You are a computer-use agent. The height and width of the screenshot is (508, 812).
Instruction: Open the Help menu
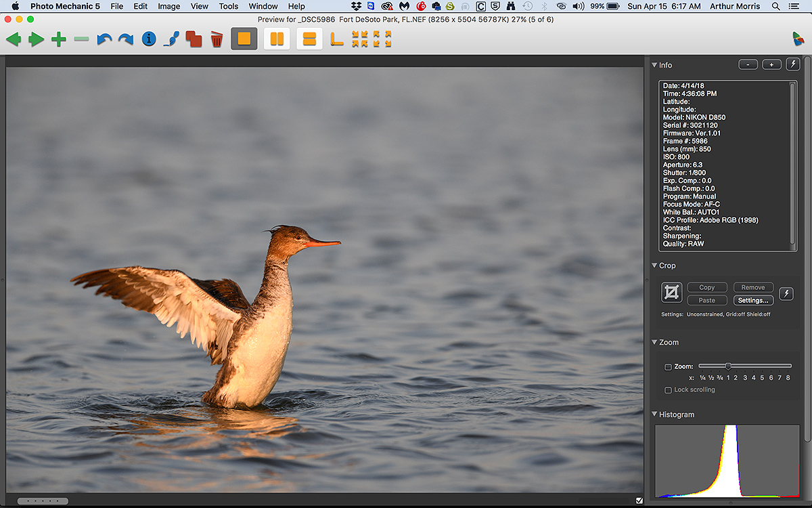point(296,6)
